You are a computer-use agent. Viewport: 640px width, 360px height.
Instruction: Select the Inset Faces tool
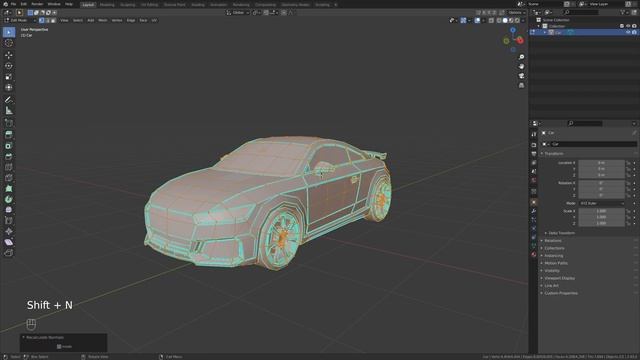click(x=9, y=146)
